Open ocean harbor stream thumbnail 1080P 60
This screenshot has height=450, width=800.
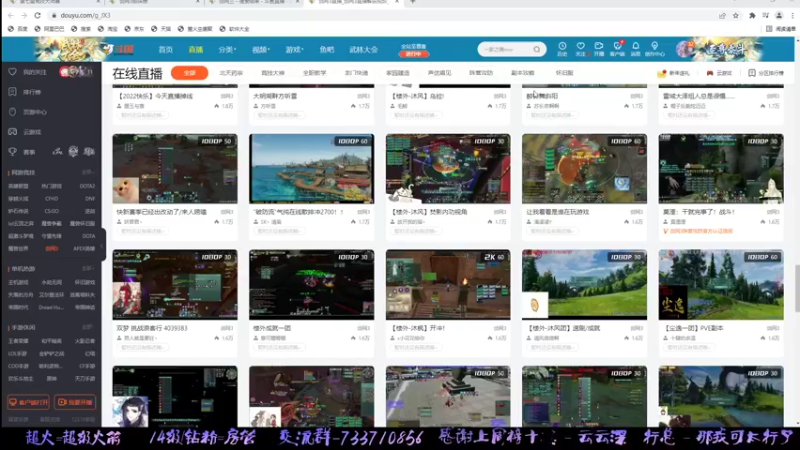pyautogui.click(x=312, y=169)
